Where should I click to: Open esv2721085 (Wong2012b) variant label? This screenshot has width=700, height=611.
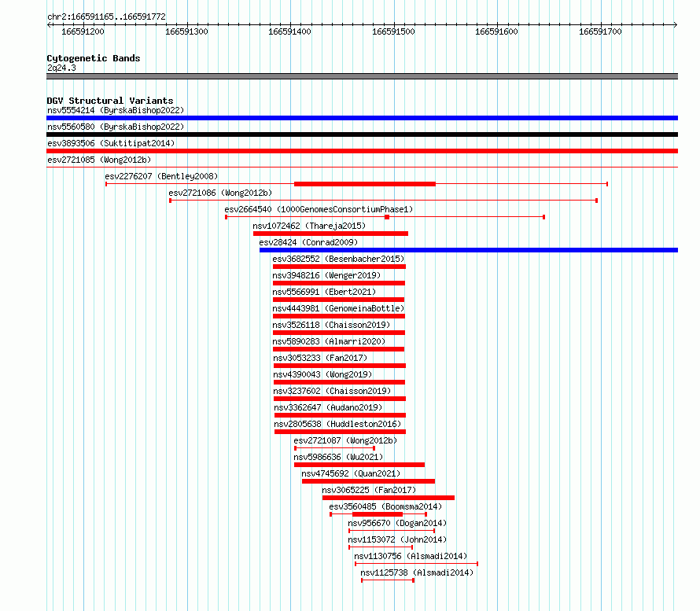coord(99,160)
